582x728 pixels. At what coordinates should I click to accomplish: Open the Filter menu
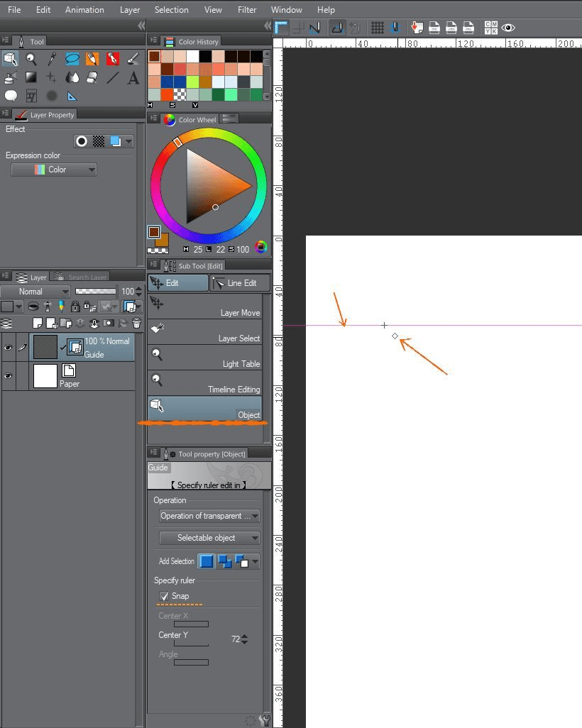247,10
